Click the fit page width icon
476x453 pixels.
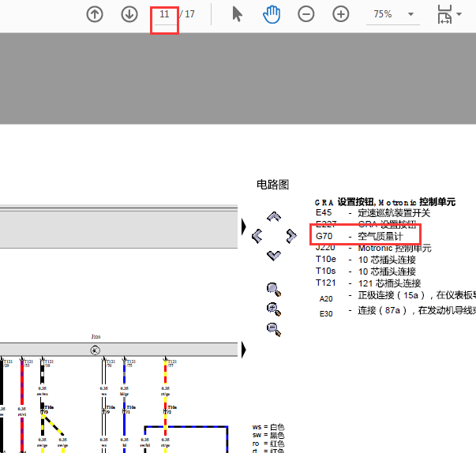coord(444,14)
